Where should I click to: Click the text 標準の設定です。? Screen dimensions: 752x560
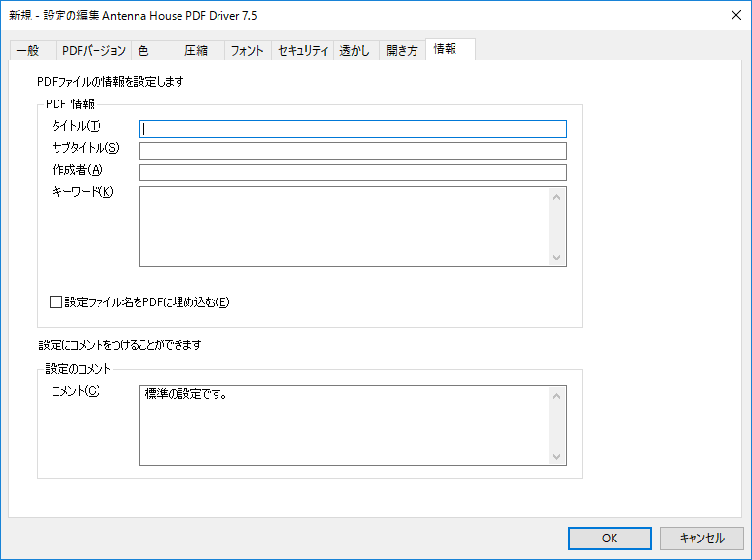(185, 394)
